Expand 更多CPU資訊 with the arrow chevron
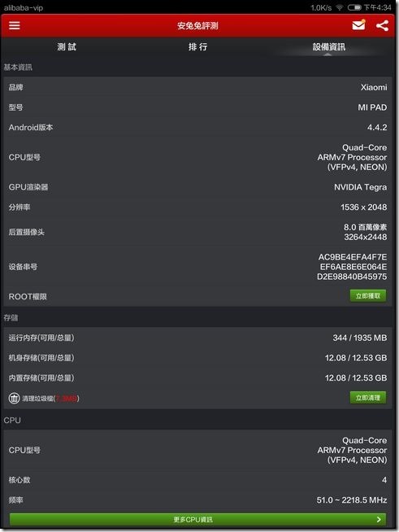The image size is (399, 532). coord(379,520)
